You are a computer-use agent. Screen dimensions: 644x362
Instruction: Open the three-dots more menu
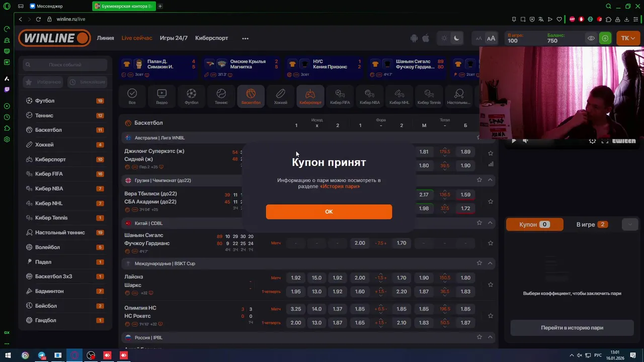(245, 38)
